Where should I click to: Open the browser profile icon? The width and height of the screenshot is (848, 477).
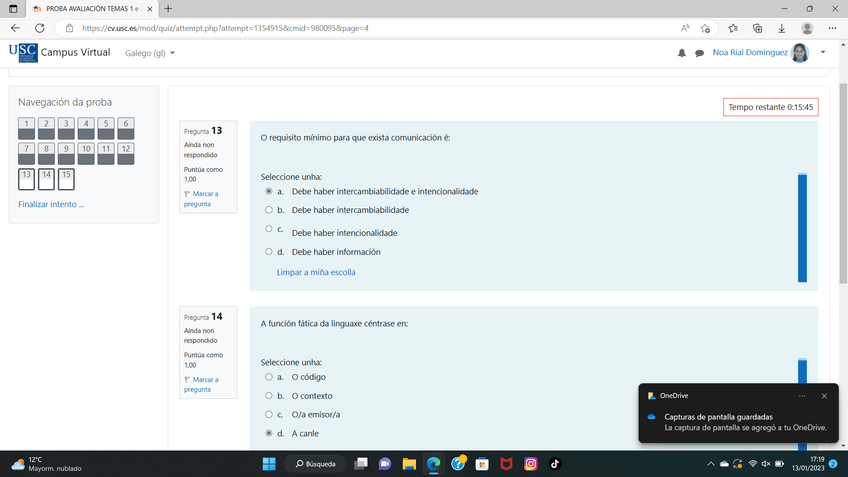(x=807, y=28)
